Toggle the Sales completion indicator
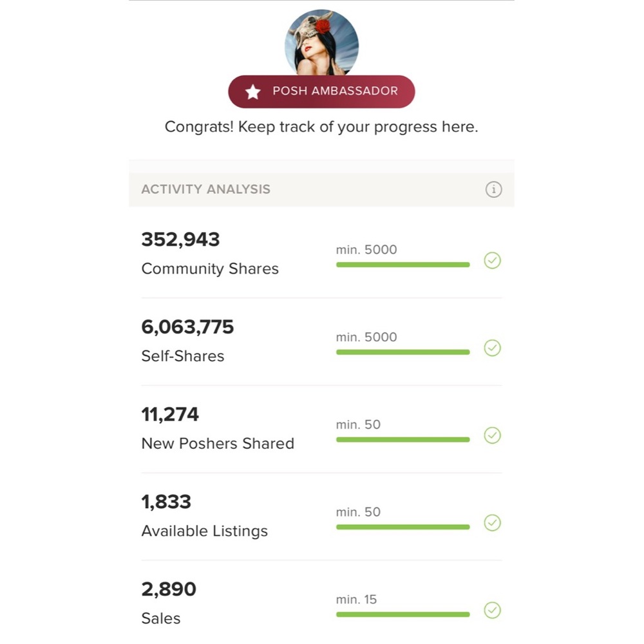 pyautogui.click(x=493, y=610)
